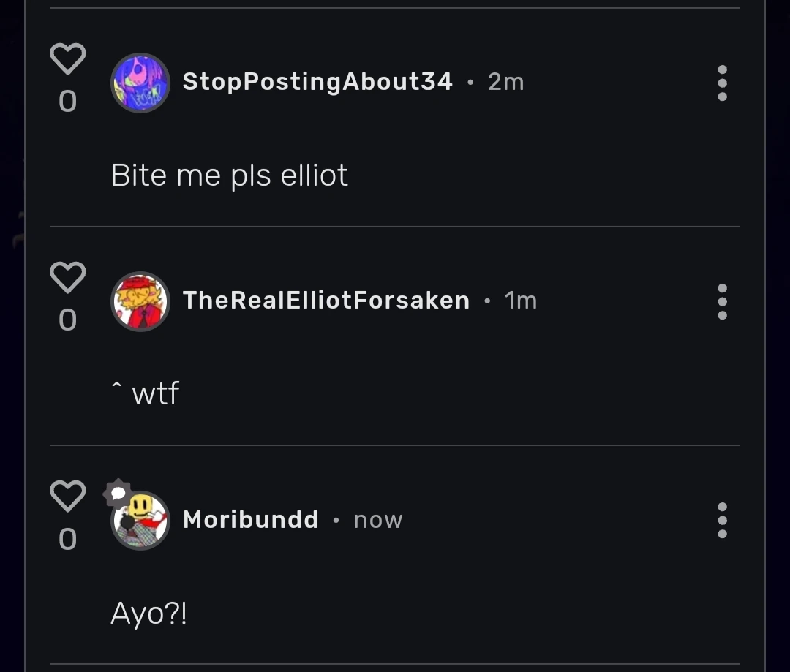Viewport: 790px width, 672px height.
Task: Open the three-dot menu on TheRealElliotForsaken's comment
Action: [722, 301]
